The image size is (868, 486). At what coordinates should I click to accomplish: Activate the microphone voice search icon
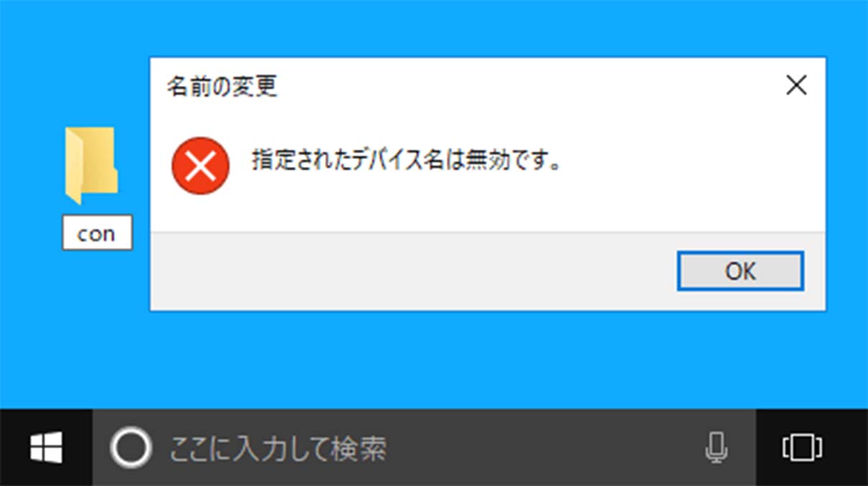click(x=715, y=448)
